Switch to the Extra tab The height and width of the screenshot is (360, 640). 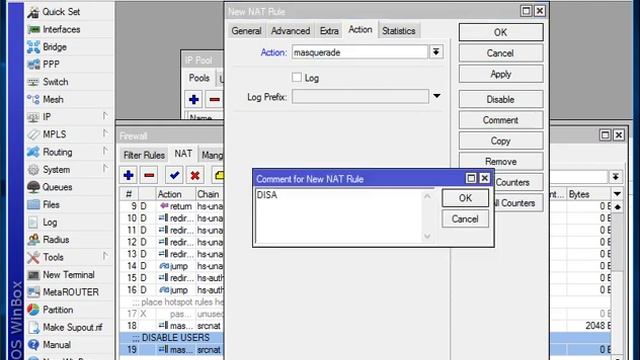[x=329, y=31]
